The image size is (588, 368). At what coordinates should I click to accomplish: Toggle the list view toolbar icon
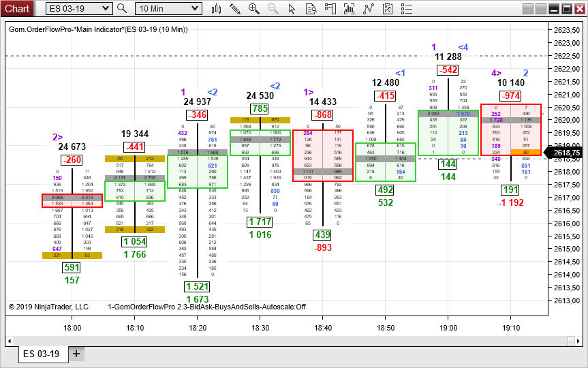[407, 9]
